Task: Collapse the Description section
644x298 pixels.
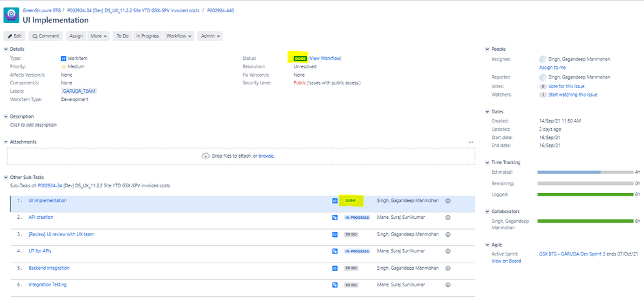Action: pos(6,116)
